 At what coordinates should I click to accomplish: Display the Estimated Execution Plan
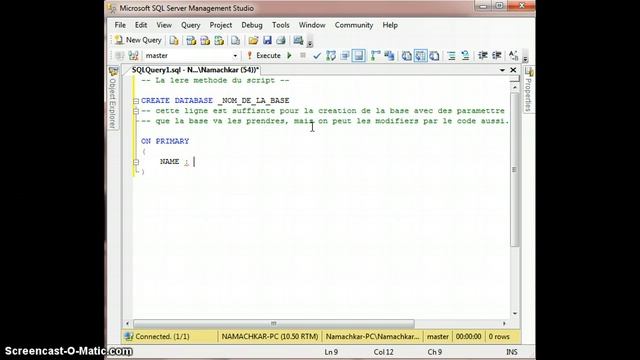[x=331, y=56]
